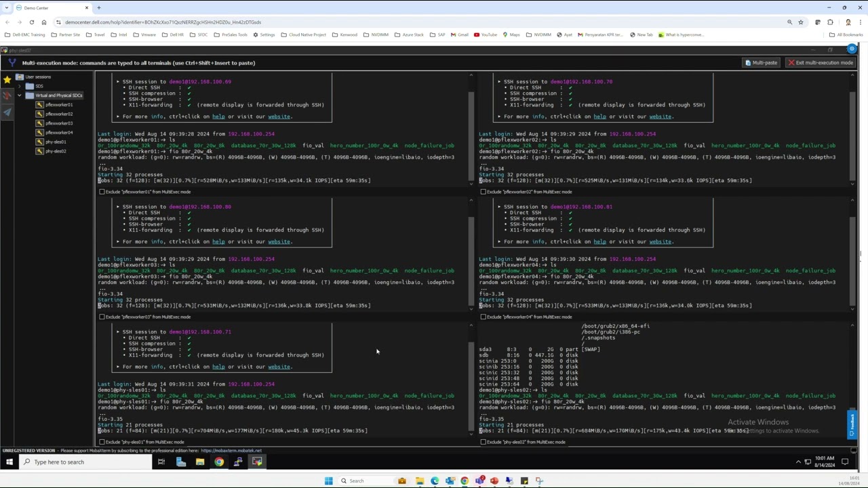Click Exit multi-execution mode button
This screenshot has width=868, height=488.
pyautogui.click(x=821, y=63)
